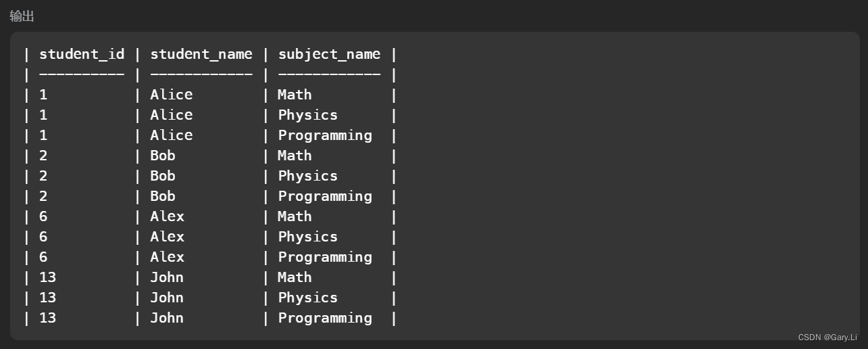The height and width of the screenshot is (349, 868).
Task: Click Math in Alice's first row
Action: point(295,95)
